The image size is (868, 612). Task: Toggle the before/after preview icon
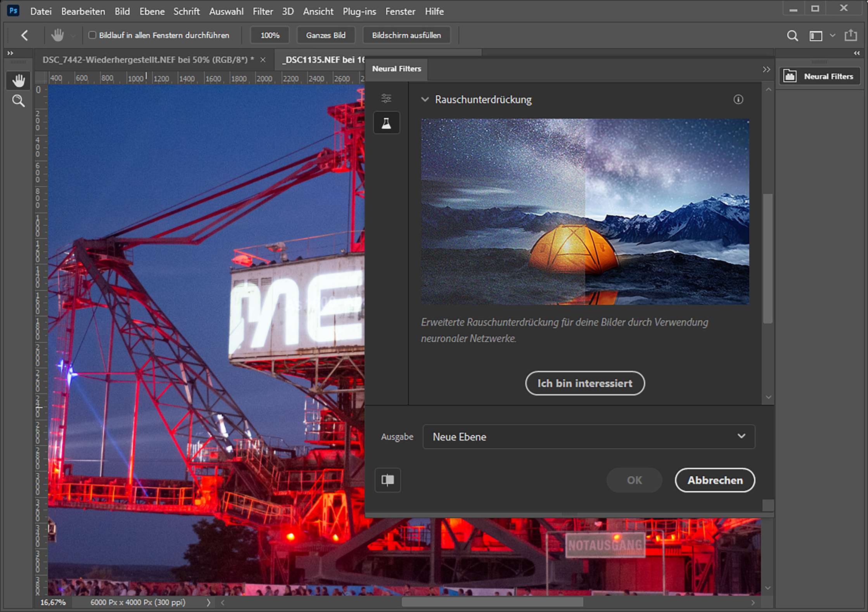point(387,480)
